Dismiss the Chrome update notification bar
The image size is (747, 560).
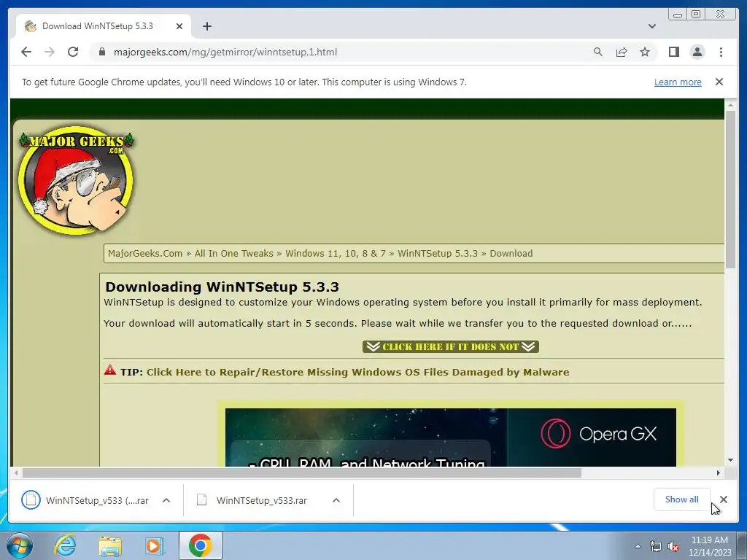coord(719,82)
